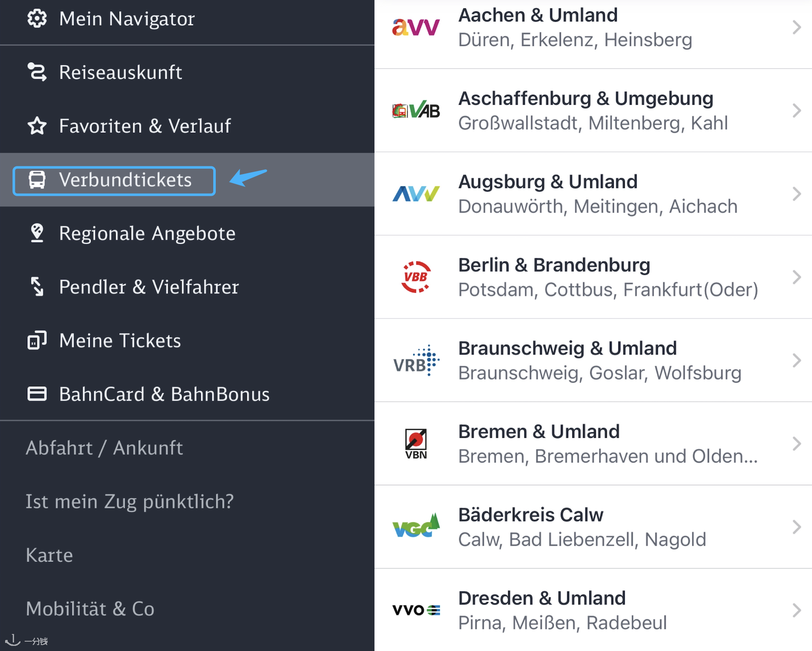Expand the Bäderkreis Calw chevron
Viewport: 812px width, 651px height.
797,527
